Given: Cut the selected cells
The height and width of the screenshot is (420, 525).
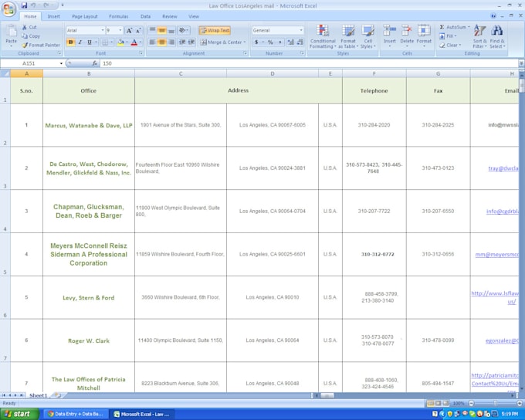Looking at the screenshot, I should [x=29, y=27].
